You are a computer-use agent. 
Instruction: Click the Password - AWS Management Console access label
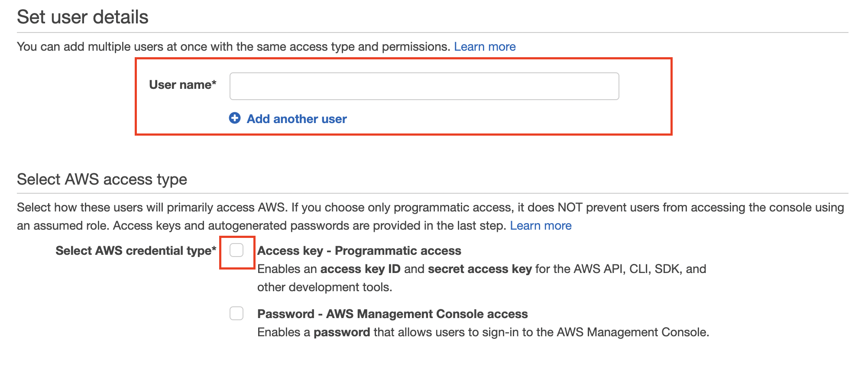pyautogui.click(x=392, y=314)
